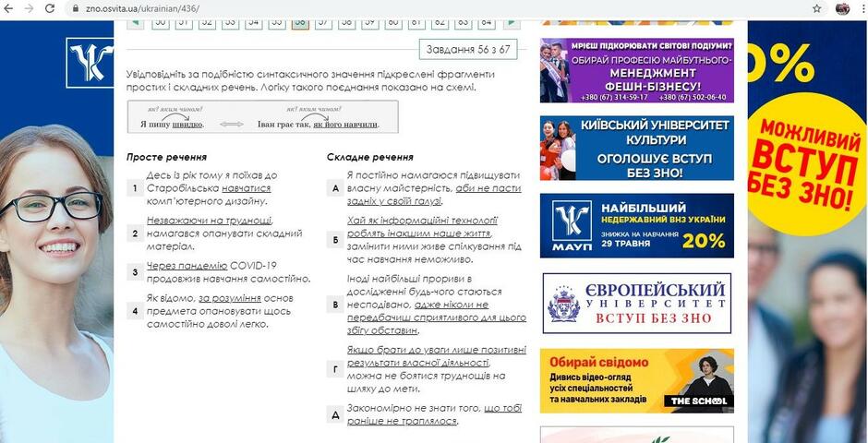Click the yellow "Можливий вступ без ЗНО" circle
The height and width of the screenshot is (443, 868).
808,164
